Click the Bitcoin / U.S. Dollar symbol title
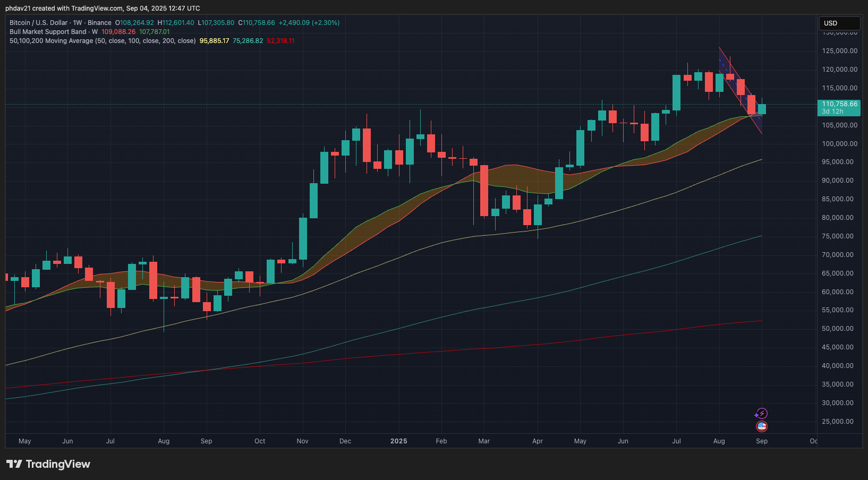The height and width of the screenshot is (480, 868). [38, 23]
